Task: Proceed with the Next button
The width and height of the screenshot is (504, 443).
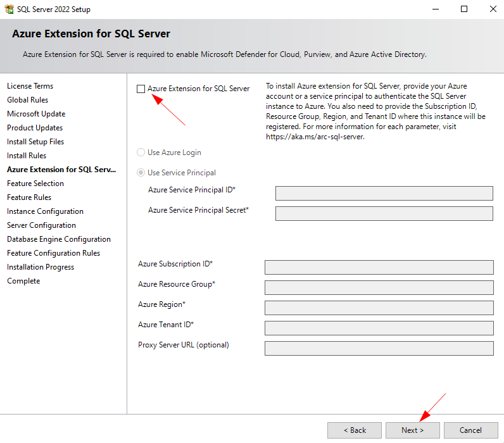Action: [413, 430]
